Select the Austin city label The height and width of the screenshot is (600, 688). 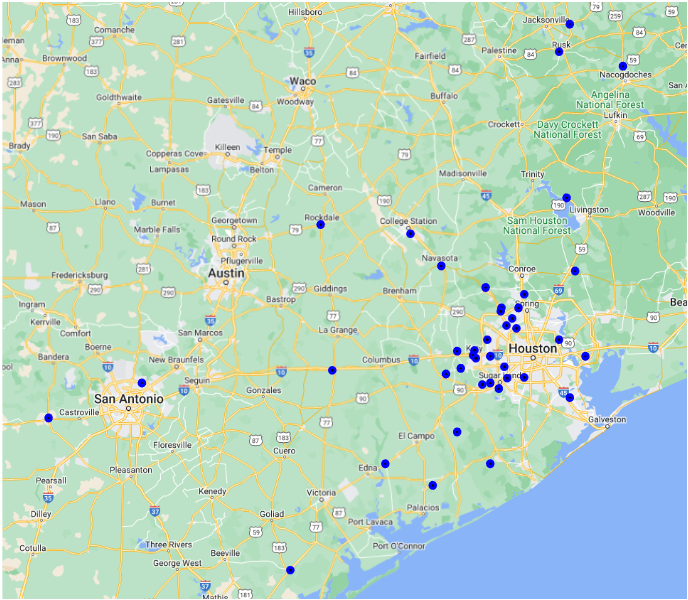click(x=226, y=273)
